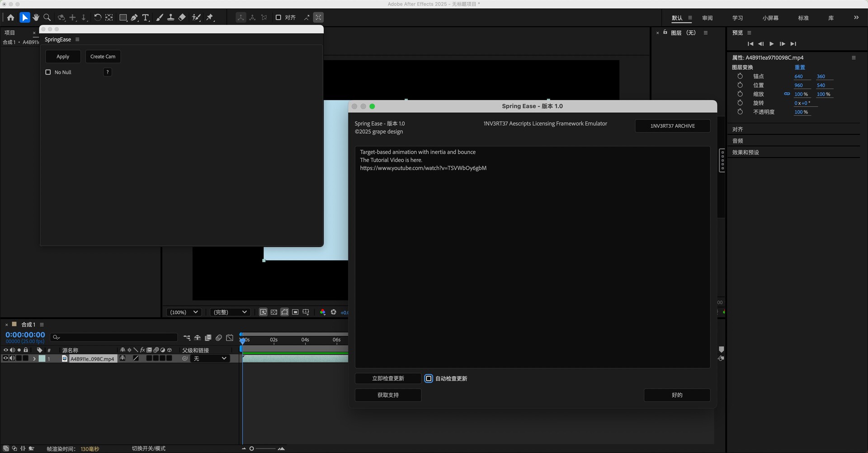Click the 立即检查更新 button
The image size is (868, 453).
388,378
